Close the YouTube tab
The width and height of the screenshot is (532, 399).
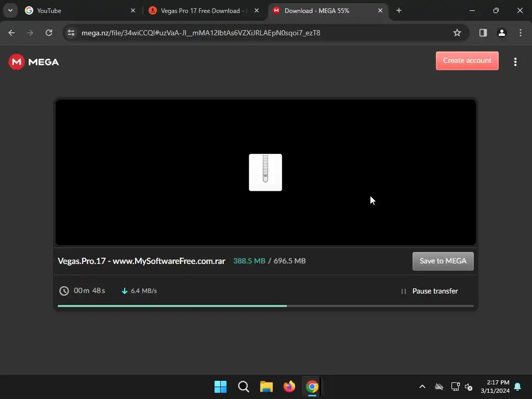pos(133,10)
